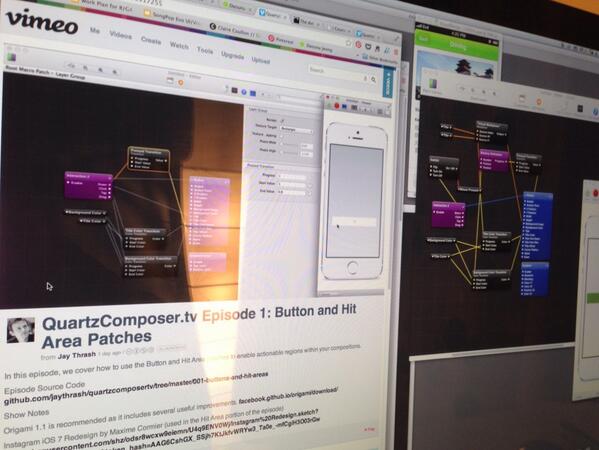Screen dimensions: 599x450
Task: Select the Background Color Transition patch in video
Action: point(151,266)
